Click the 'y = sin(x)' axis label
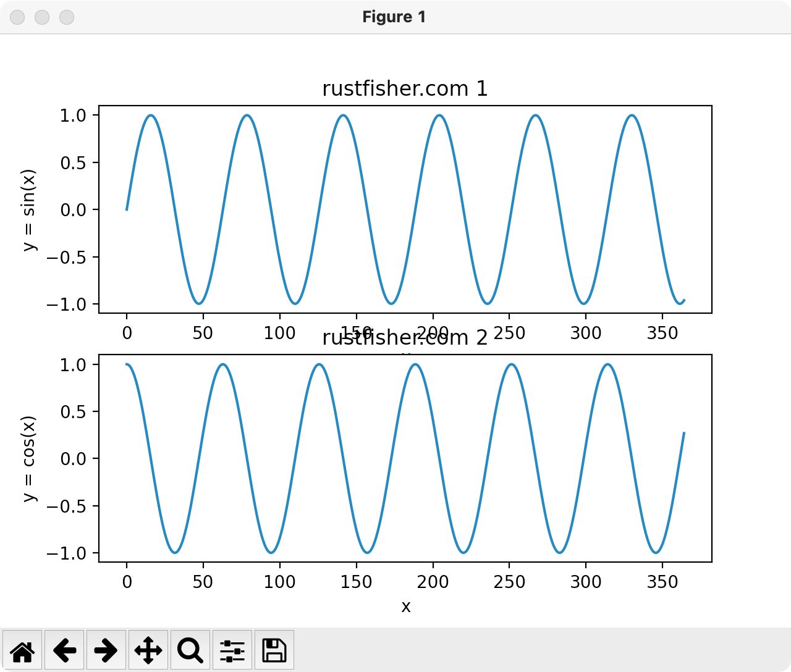 coord(29,210)
